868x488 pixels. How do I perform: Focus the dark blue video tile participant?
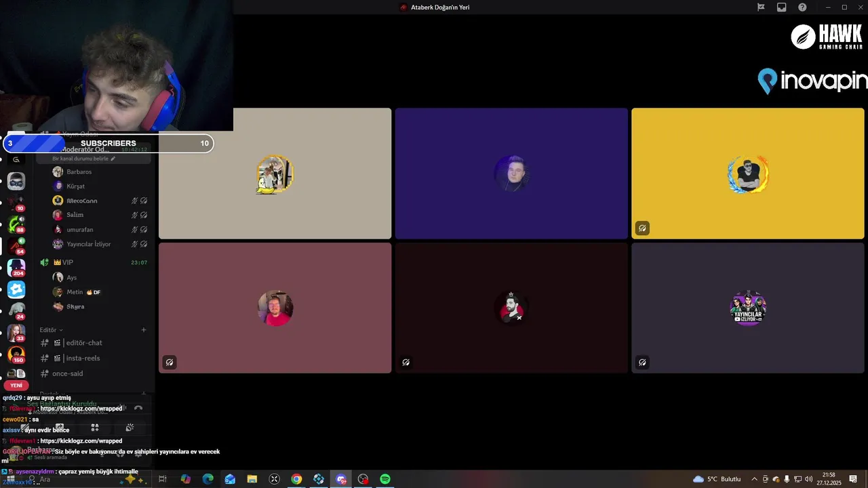pos(511,174)
